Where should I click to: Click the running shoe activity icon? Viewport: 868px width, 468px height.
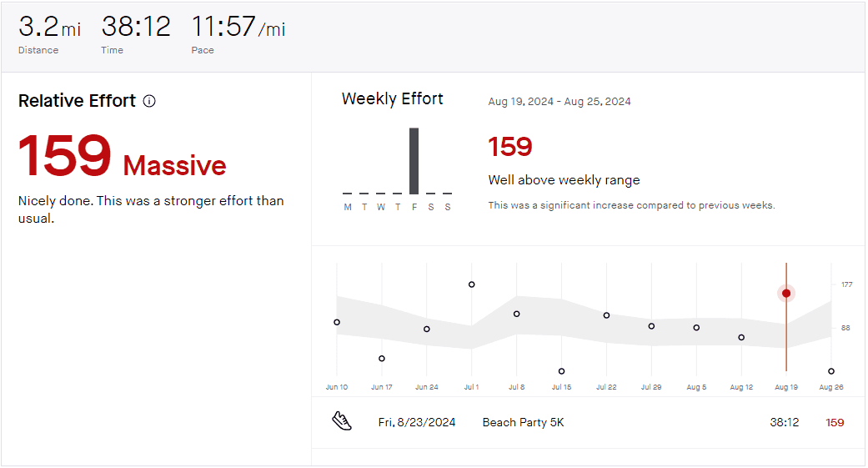click(342, 421)
